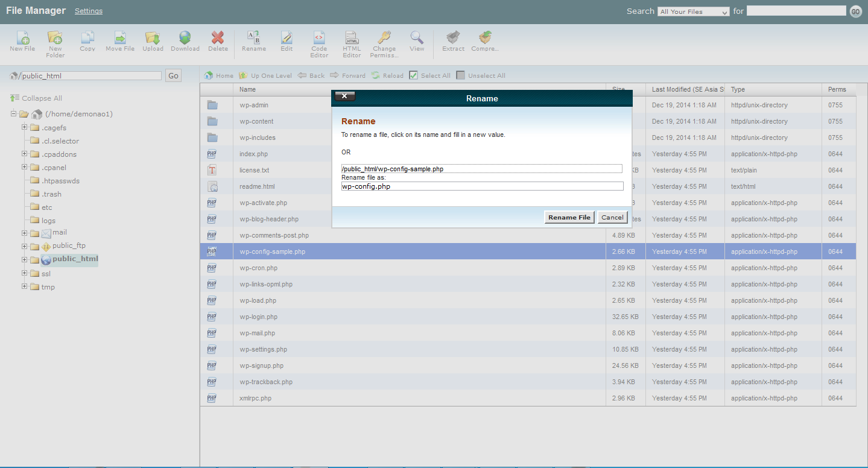Click the Upload toolbar icon
Screen dimensions: 868x468
pos(153,39)
